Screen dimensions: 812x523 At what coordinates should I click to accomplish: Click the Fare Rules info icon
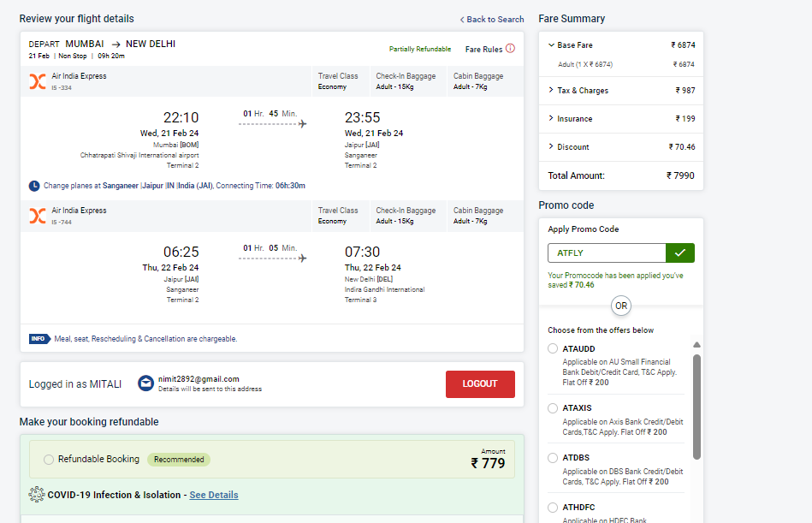pos(510,48)
